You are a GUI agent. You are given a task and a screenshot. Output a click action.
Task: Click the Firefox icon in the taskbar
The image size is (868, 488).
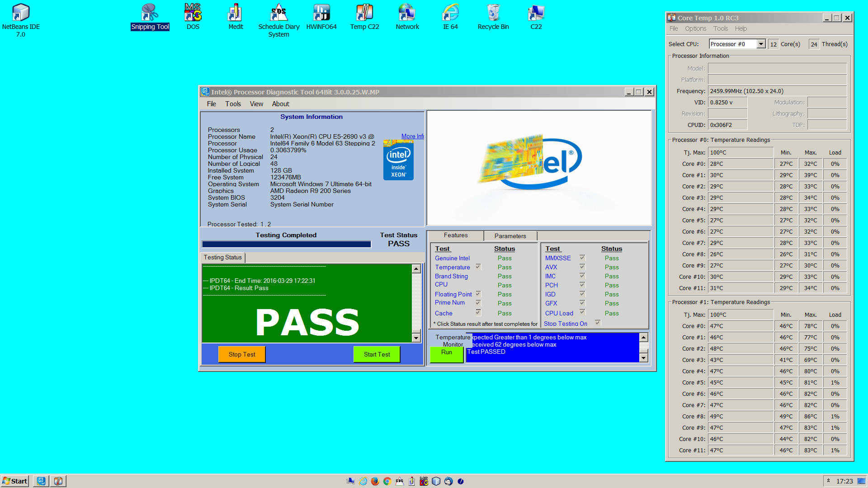pyautogui.click(x=375, y=481)
